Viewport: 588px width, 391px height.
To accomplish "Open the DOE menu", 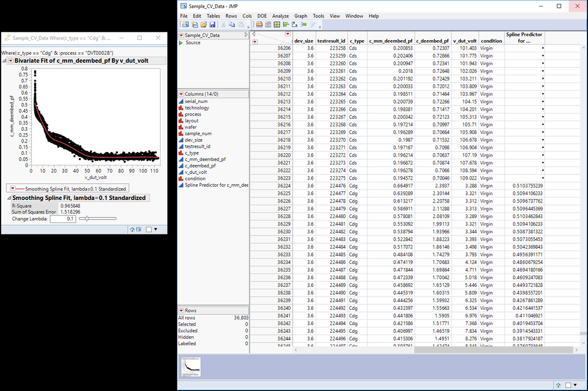I will (262, 16).
